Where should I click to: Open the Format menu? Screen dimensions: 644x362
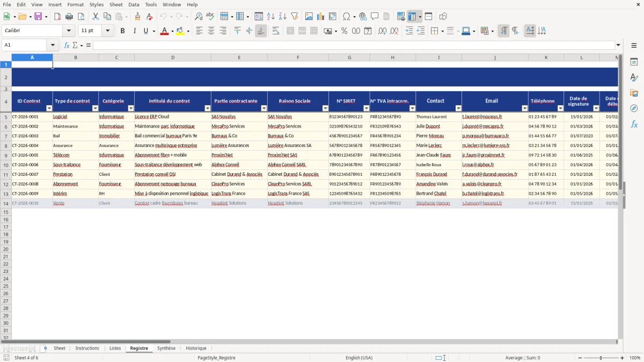(75, 4)
